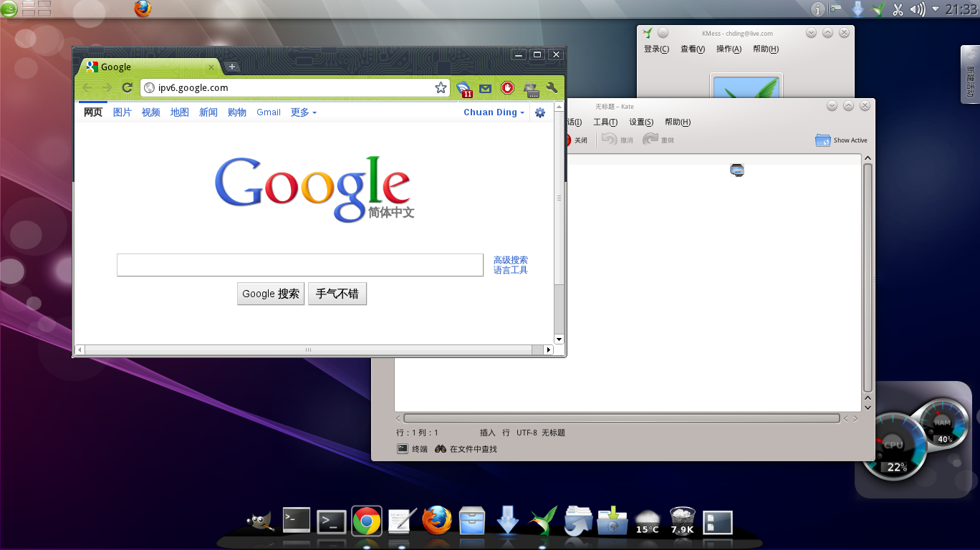Image resolution: width=980 pixels, height=550 pixels.
Task: Select the Google tab in Chrome
Action: 150,67
